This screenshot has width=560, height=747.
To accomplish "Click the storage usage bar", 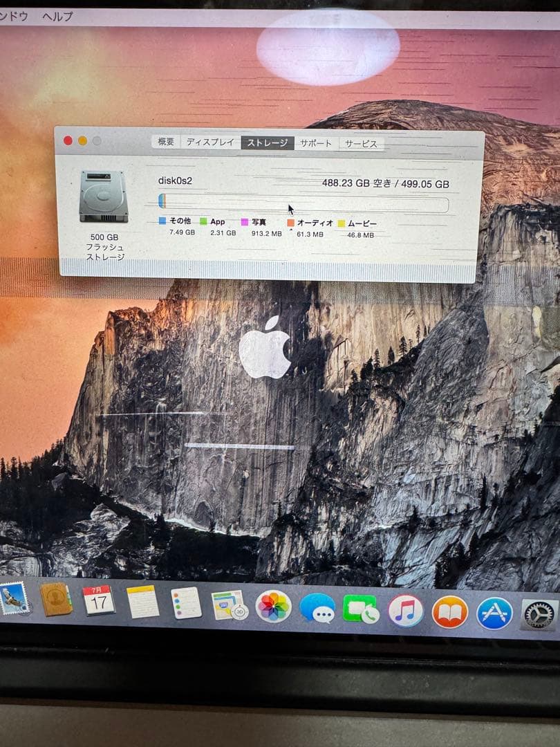I will 304,203.
